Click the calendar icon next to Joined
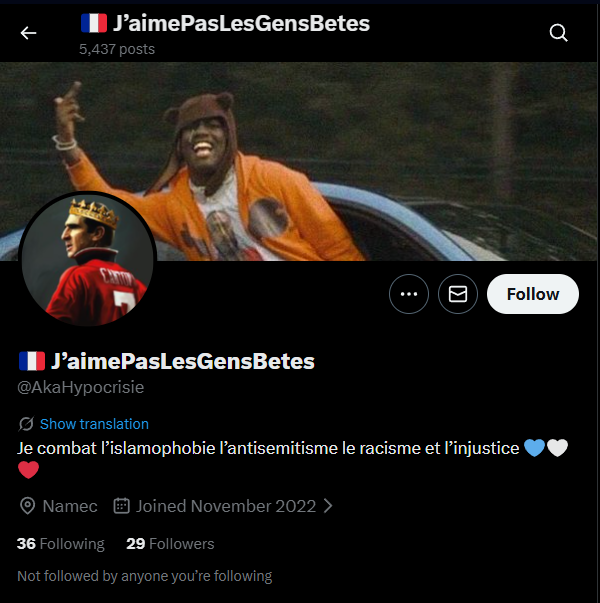This screenshot has height=603, width=600. click(x=122, y=506)
